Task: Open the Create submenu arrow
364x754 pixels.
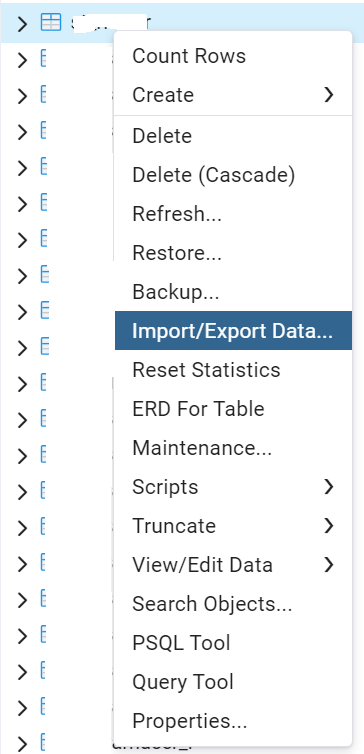Action: tap(329, 95)
